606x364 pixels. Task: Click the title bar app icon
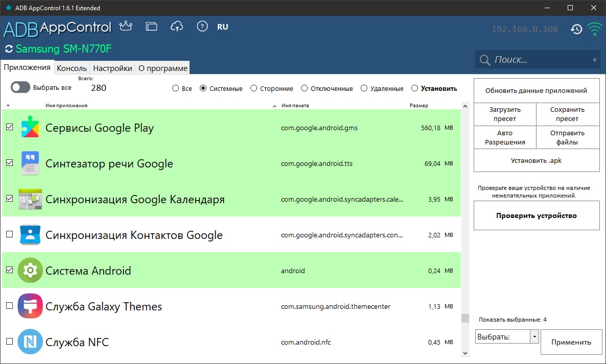8,8
